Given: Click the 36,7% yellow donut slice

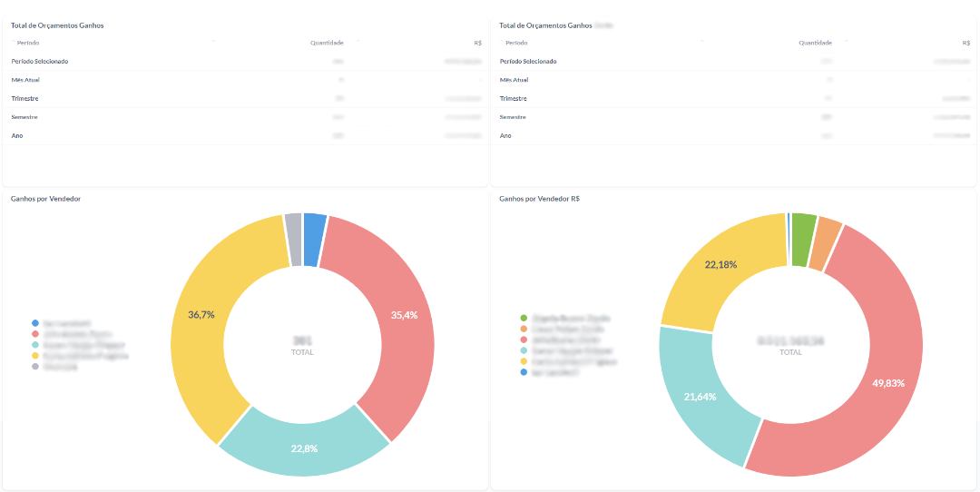Looking at the screenshot, I should pyautogui.click(x=201, y=314).
